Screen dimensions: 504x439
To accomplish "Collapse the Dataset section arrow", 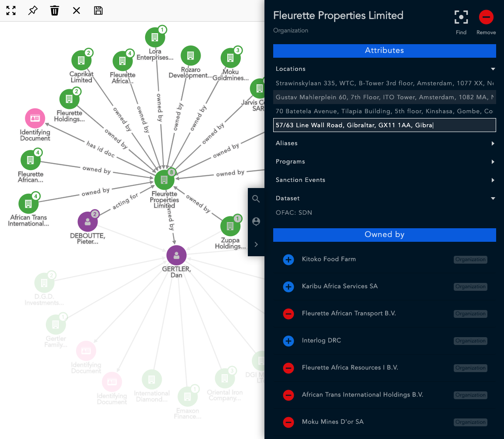I will (493, 199).
